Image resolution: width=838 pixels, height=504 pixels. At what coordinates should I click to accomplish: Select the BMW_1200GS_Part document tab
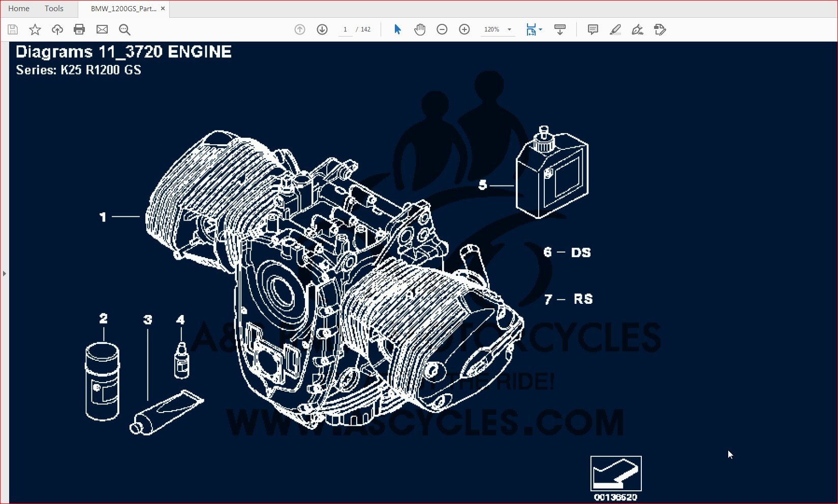coord(123,9)
